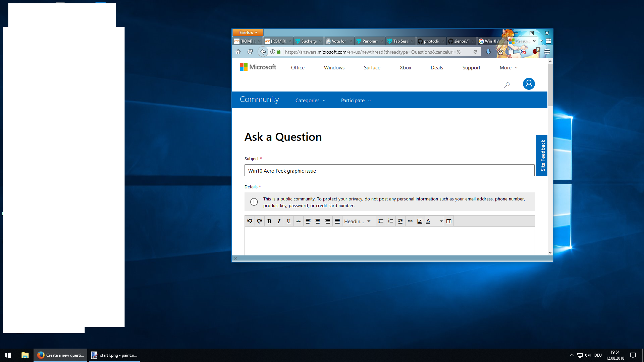Open File Explorer from the taskbar
This screenshot has width=644, height=362.
point(25,355)
